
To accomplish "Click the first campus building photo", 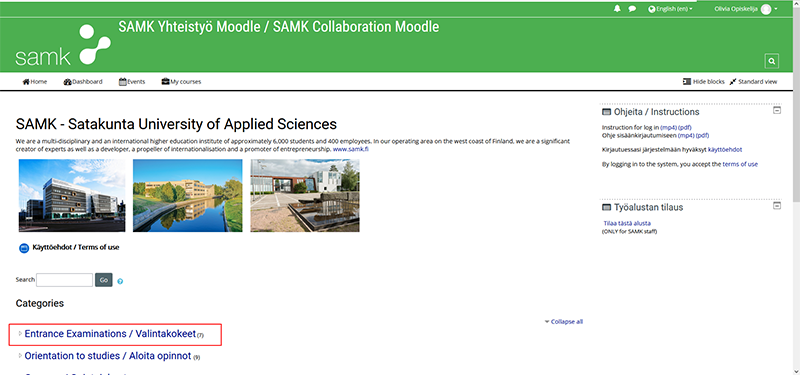I will [x=72, y=195].
